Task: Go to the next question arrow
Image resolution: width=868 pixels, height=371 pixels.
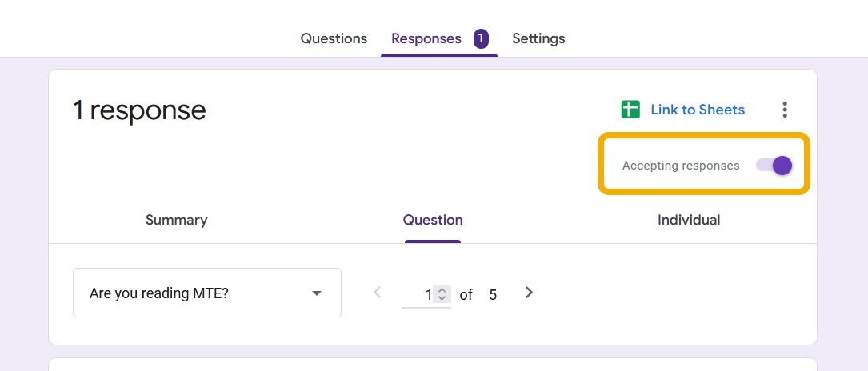Action: (x=529, y=293)
